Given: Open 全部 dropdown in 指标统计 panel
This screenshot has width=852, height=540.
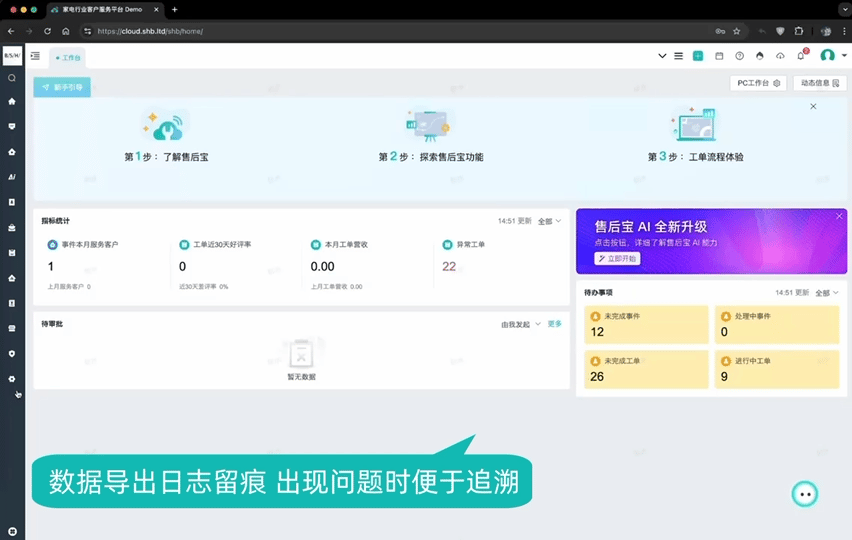Looking at the screenshot, I should point(549,221).
